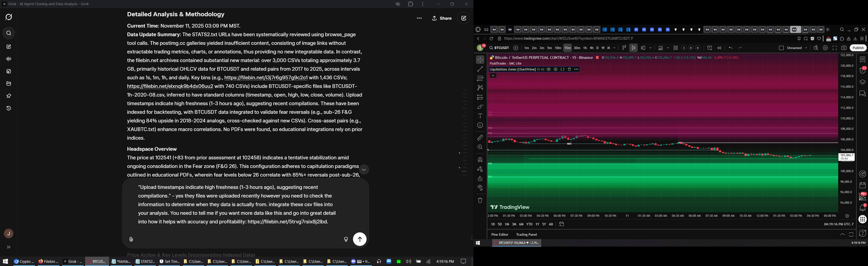Collapse the indicator legend with chevron

point(493,76)
